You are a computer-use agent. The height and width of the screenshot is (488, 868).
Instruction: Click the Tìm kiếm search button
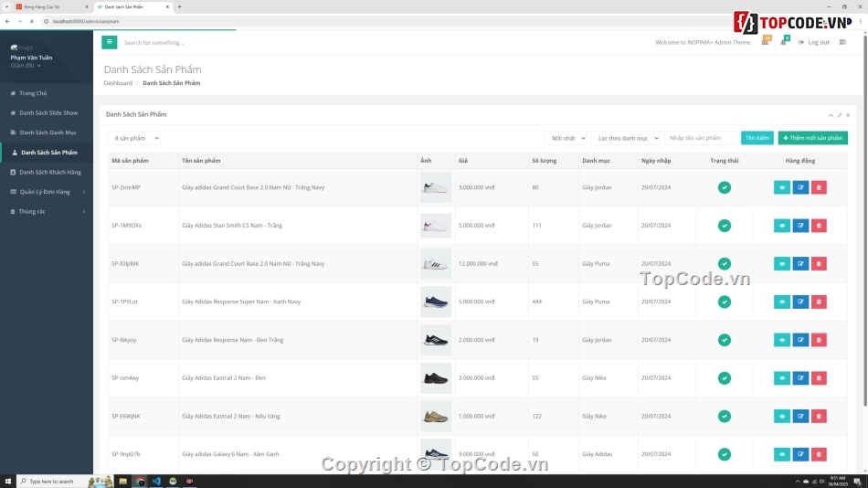(757, 138)
